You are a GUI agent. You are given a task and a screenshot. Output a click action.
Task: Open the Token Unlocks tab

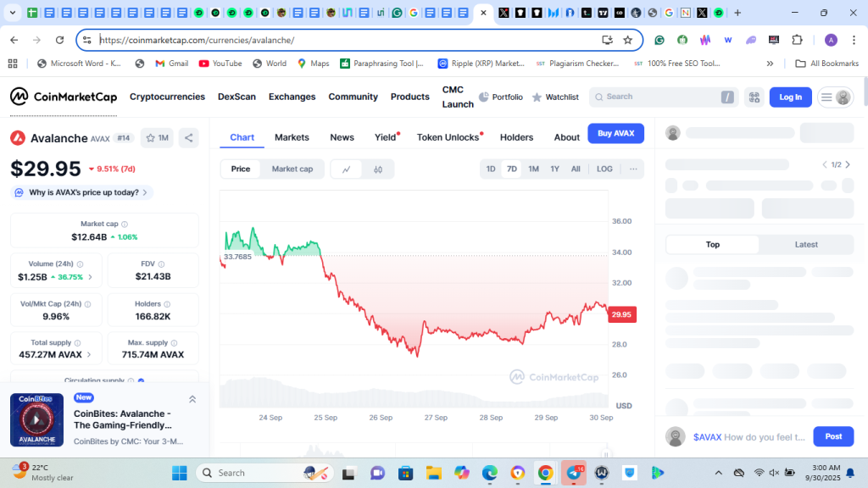(448, 137)
